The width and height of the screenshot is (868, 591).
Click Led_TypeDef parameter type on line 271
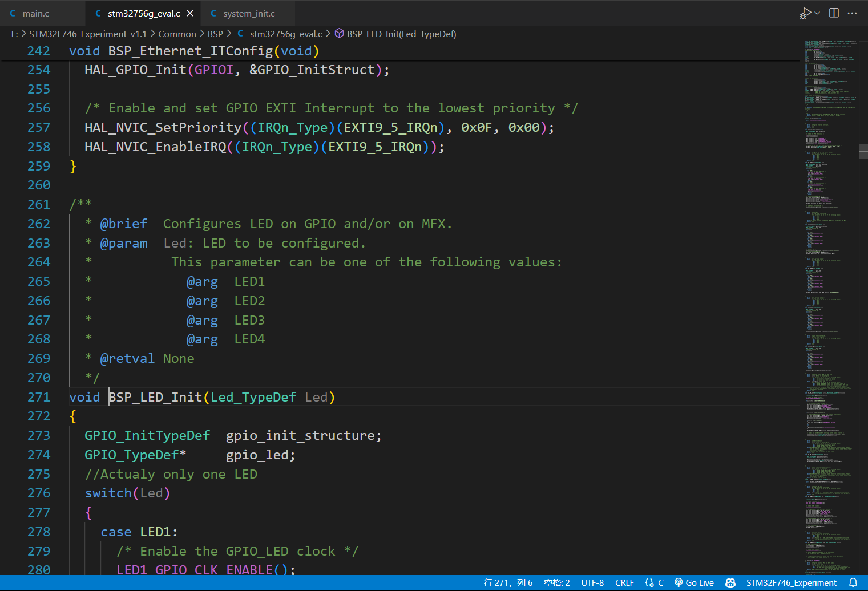click(x=253, y=397)
